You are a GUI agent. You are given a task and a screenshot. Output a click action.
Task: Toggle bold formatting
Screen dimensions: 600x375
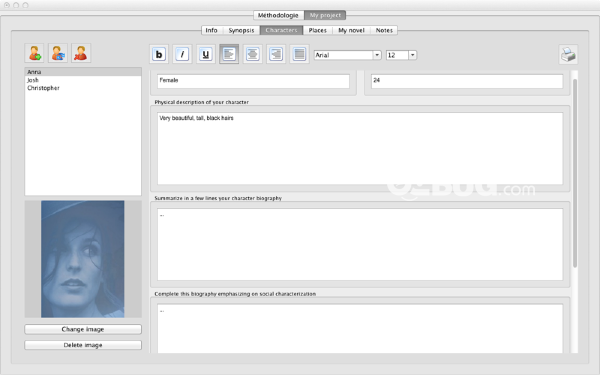[159, 54]
